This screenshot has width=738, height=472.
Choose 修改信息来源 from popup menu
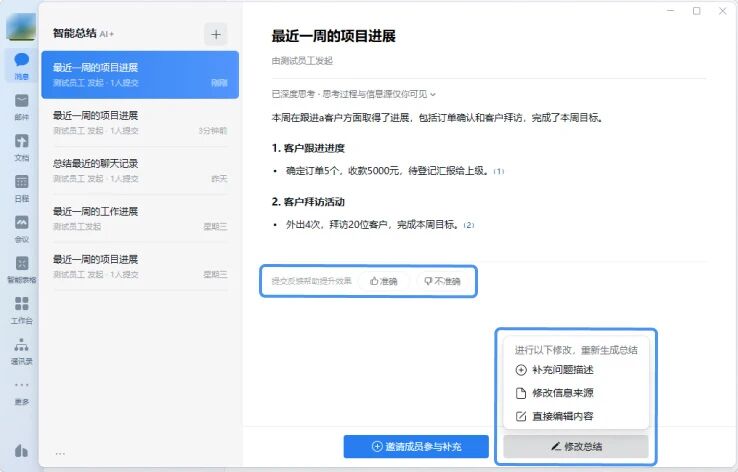564,393
